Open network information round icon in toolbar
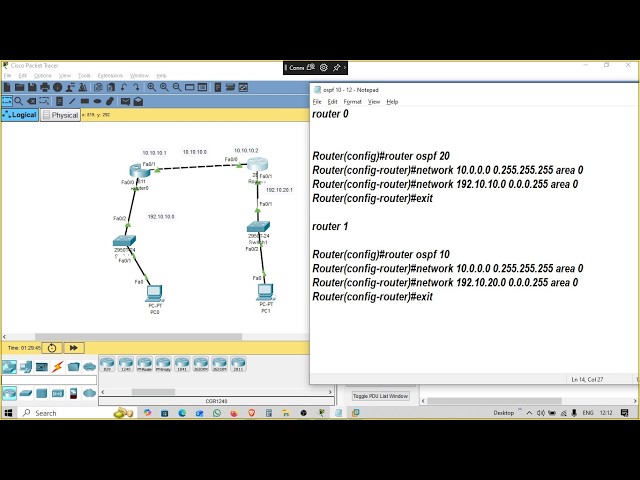 (x=58, y=87)
